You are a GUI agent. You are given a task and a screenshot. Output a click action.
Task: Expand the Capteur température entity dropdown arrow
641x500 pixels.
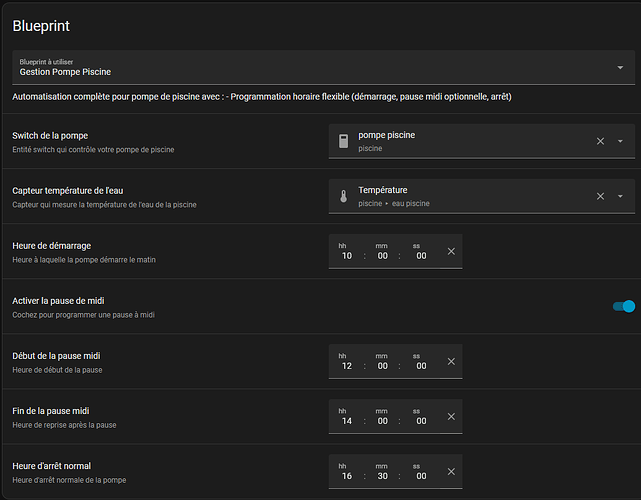coord(621,197)
